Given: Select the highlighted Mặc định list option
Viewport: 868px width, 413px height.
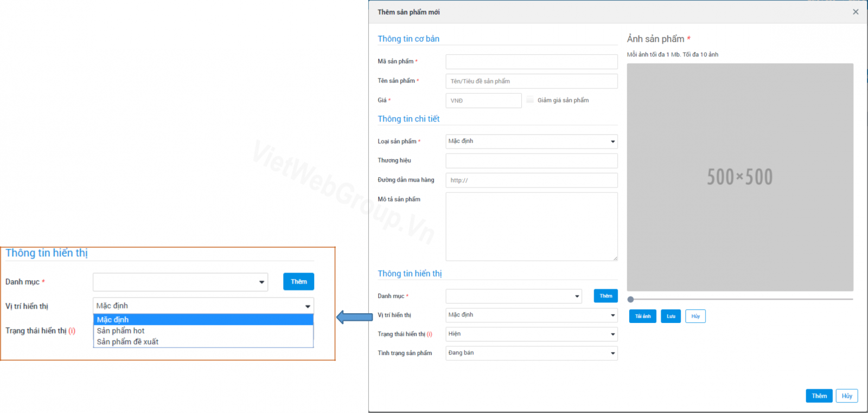Looking at the screenshot, I should click(113, 320).
